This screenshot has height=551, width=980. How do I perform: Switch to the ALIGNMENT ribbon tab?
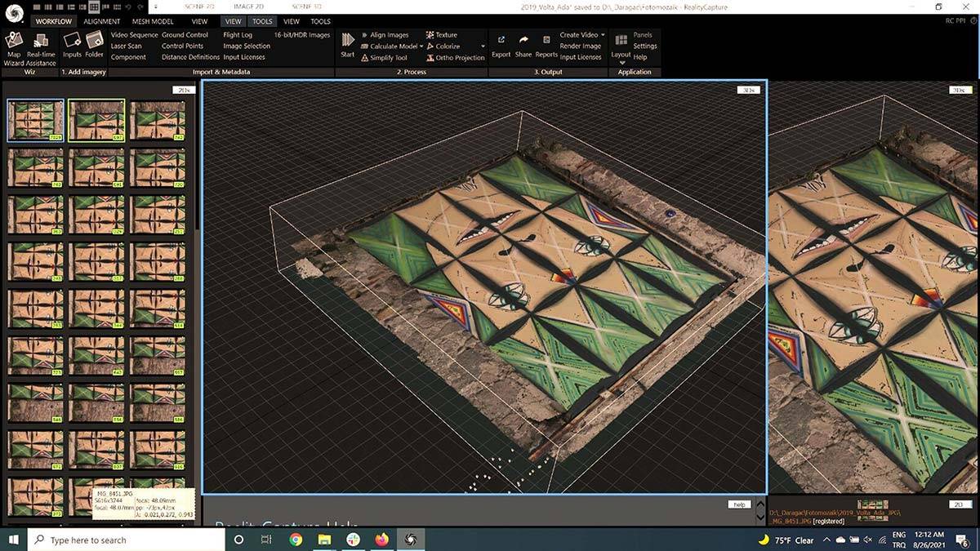[102, 21]
